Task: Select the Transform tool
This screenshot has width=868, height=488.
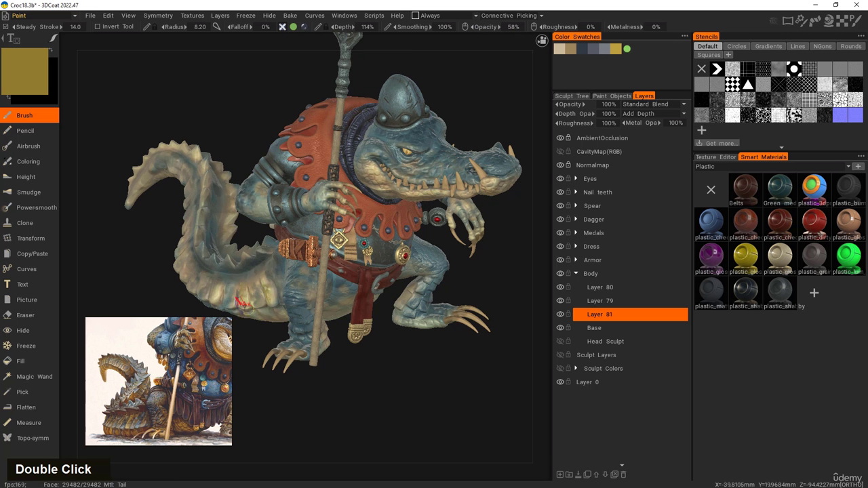Action: tap(29, 239)
